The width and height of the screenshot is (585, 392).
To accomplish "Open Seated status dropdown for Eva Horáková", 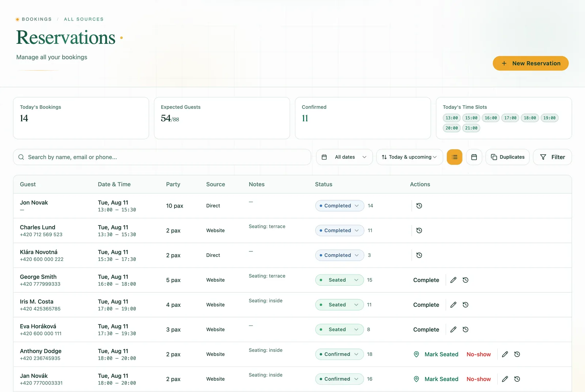I will 340,330.
